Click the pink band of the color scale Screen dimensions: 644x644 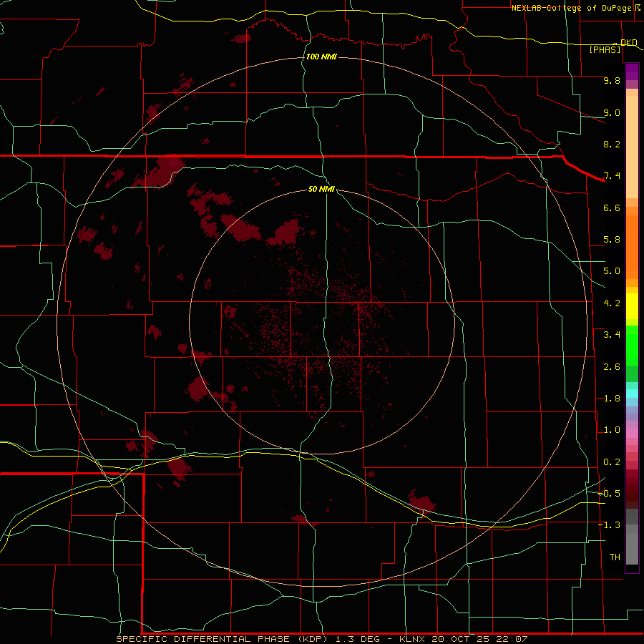click(632, 434)
